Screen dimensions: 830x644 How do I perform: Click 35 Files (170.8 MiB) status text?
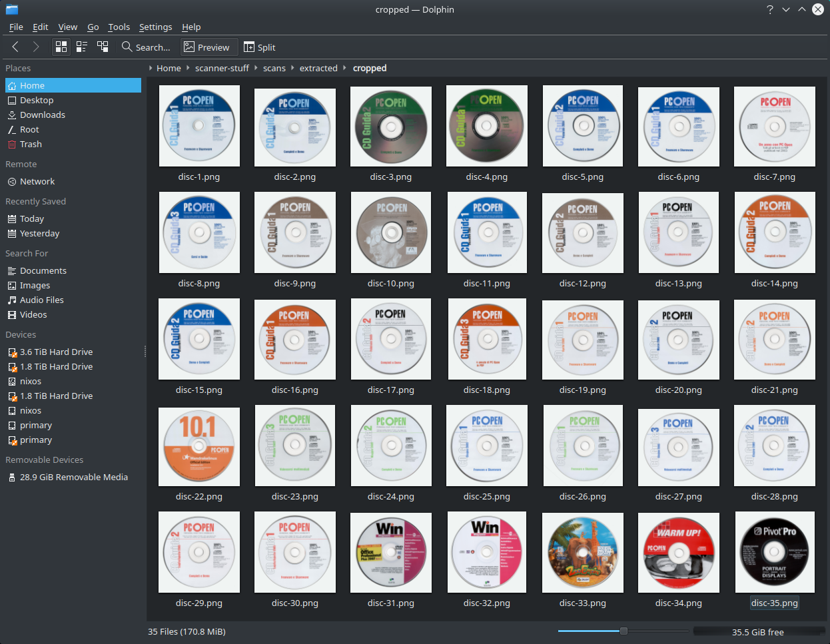[x=187, y=631]
